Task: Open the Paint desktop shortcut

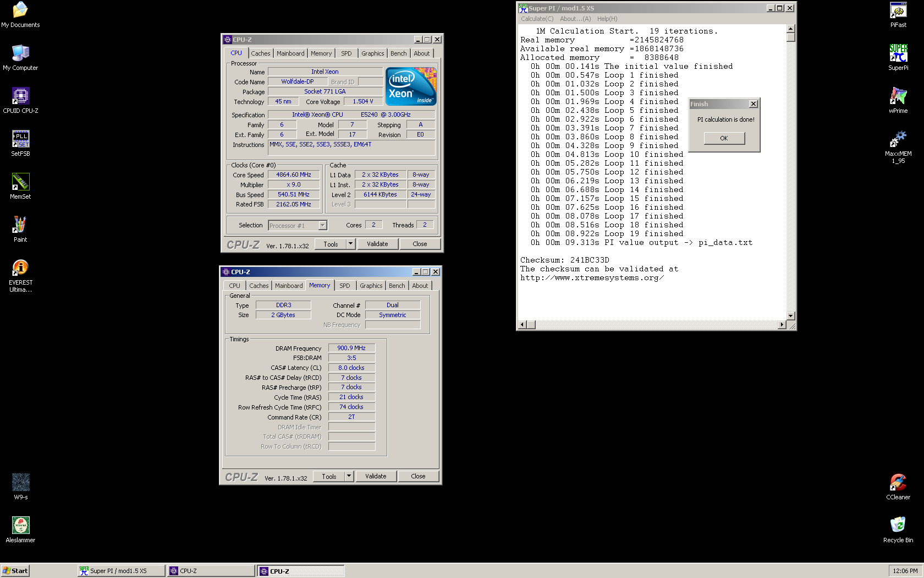Action: pos(20,229)
